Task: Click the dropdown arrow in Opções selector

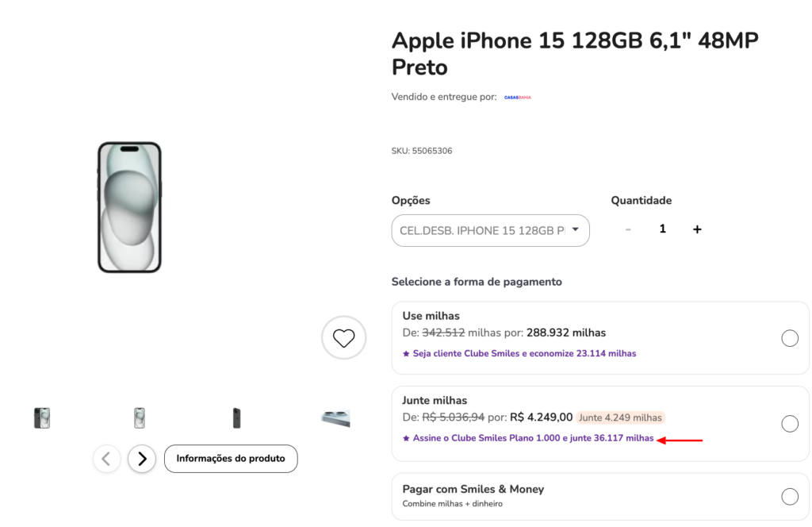Action: (576, 230)
